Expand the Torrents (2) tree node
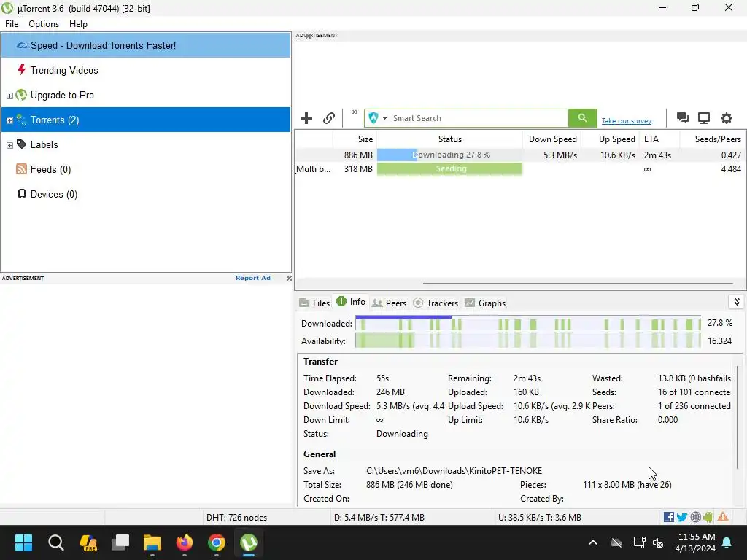 [x=9, y=120]
